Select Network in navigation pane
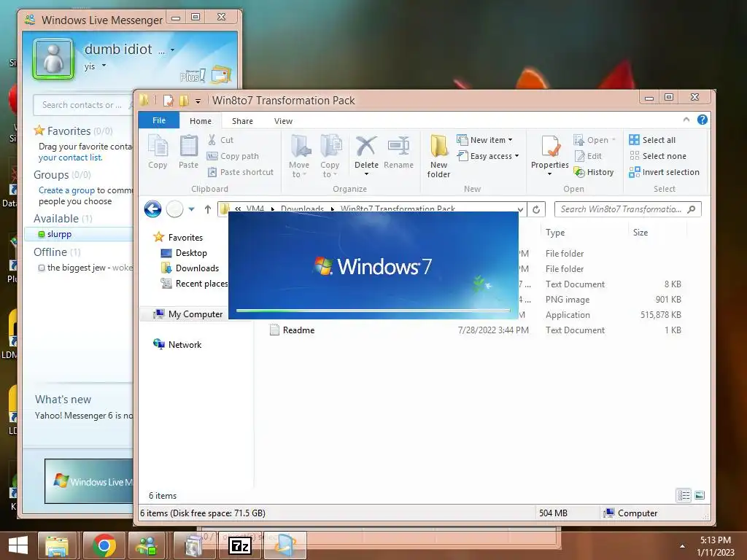This screenshot has width=747, height=560. point(177,344)
